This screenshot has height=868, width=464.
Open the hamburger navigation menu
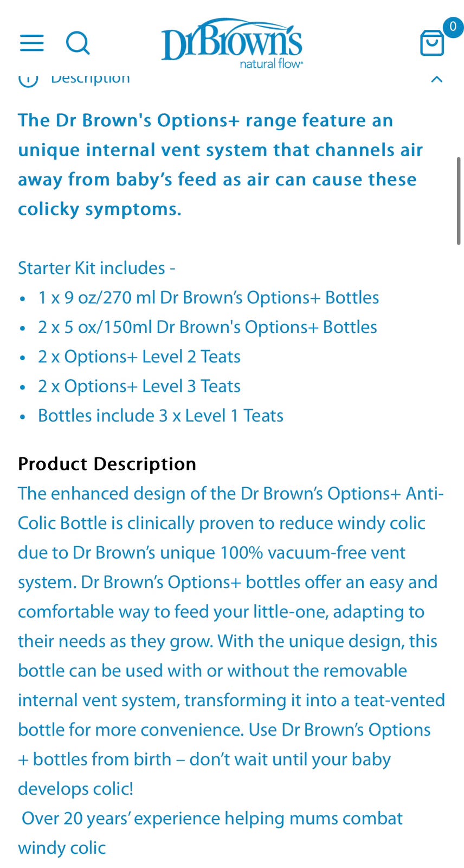pos(32,43)
